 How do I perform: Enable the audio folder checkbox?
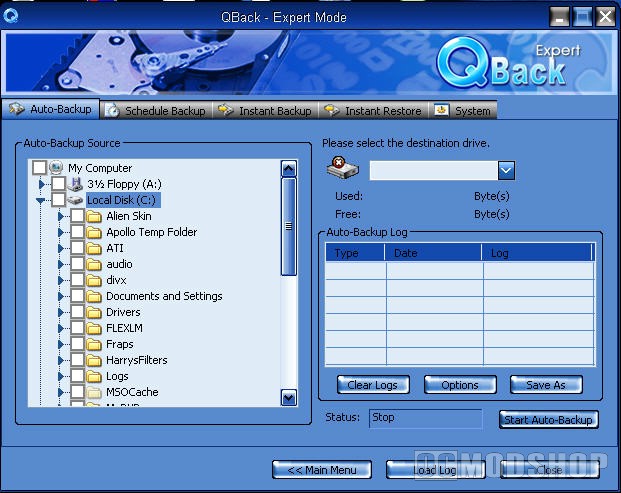pos(78,263)
